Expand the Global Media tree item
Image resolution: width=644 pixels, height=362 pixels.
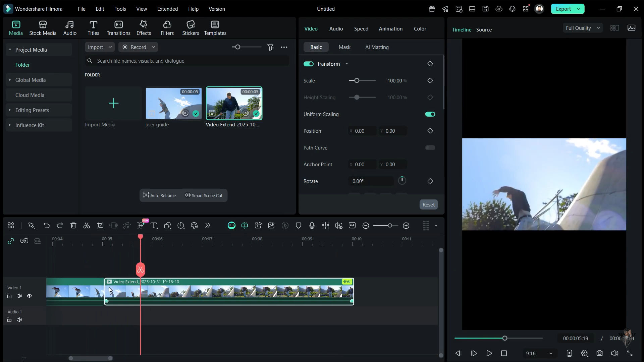pyautogui.click(x=10, y=80)
